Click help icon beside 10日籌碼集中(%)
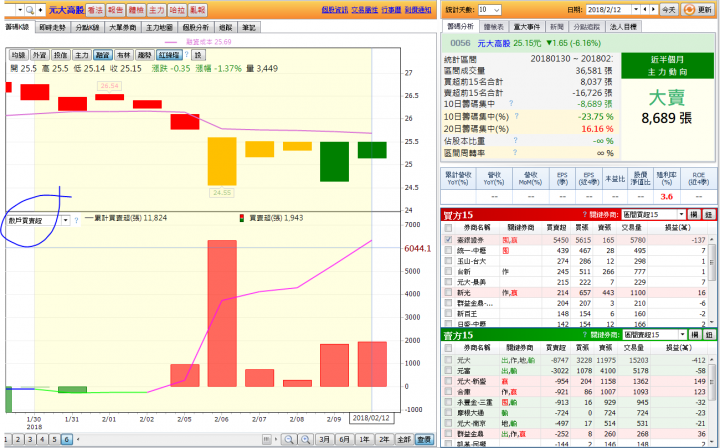This screenshot has height=448, width=720. coord(517,117)
